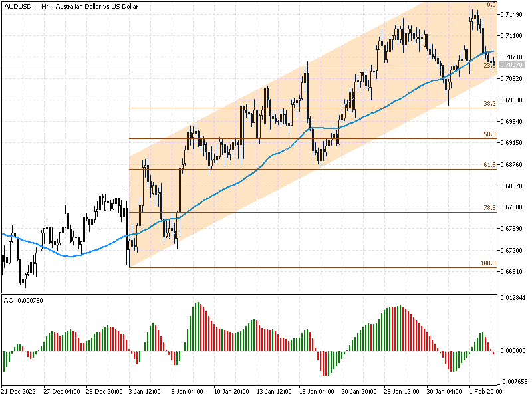Click the 0.69540 price scale value
Viewport: 532px width, 399px height.
[511, 122]
